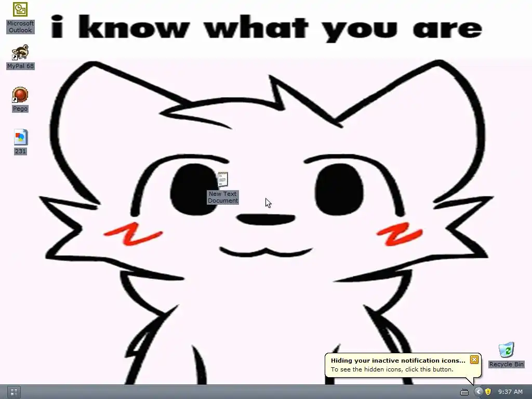Show hidden notification icons arrow

pyautogui.click(x=478, y=392)
